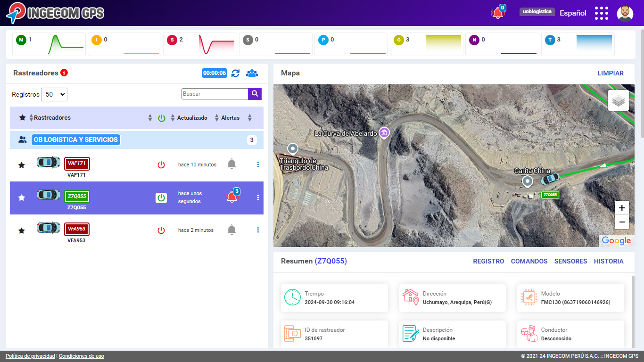
Task: Open the tracker groups icon
Action: [x=252, y=73]
